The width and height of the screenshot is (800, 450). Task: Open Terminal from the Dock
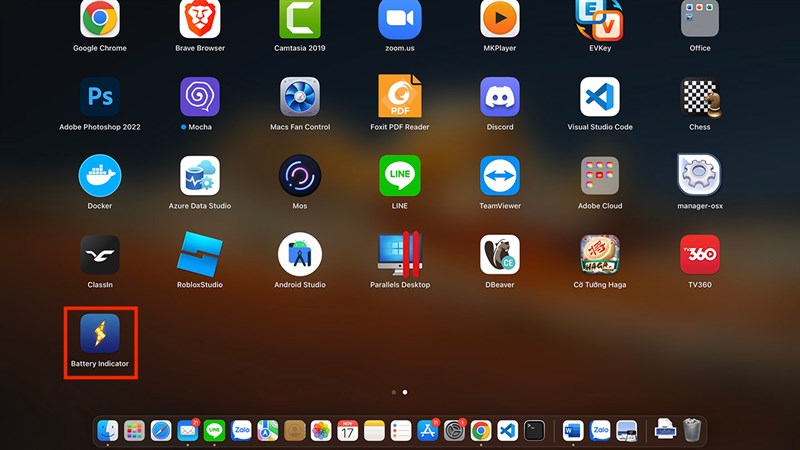(x=534, y=431)
